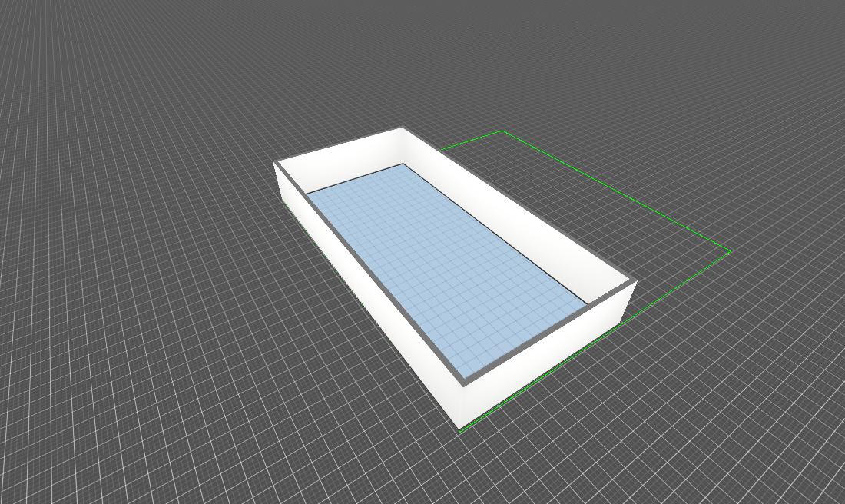Select the long upper-right green outline edge
The image size is (845, 504).
[615, 190]
